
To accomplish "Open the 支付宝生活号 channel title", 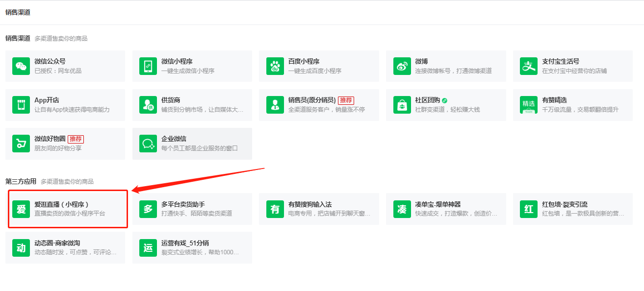I will point(561,62).
